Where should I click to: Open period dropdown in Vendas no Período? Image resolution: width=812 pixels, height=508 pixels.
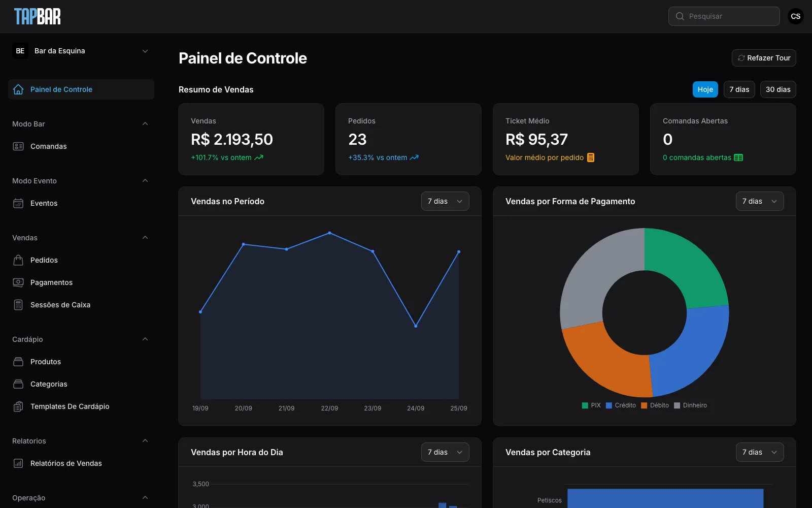tap(445, 201)
